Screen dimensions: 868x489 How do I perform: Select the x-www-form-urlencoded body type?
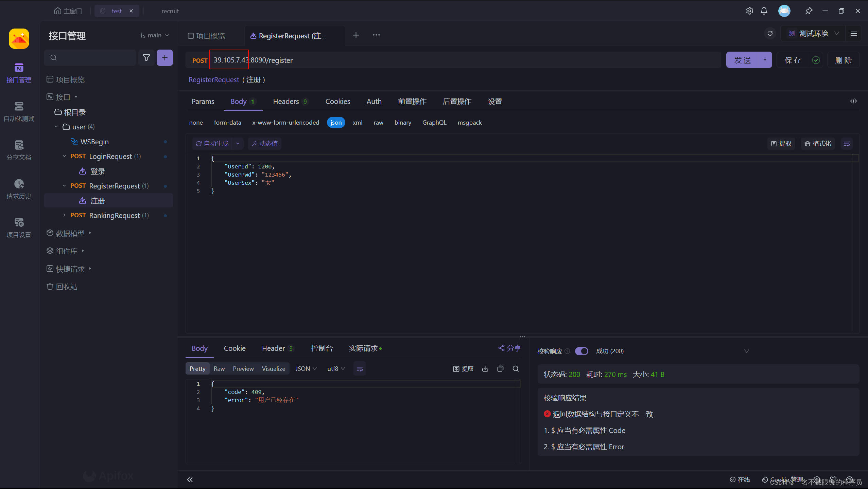[285, 123]
